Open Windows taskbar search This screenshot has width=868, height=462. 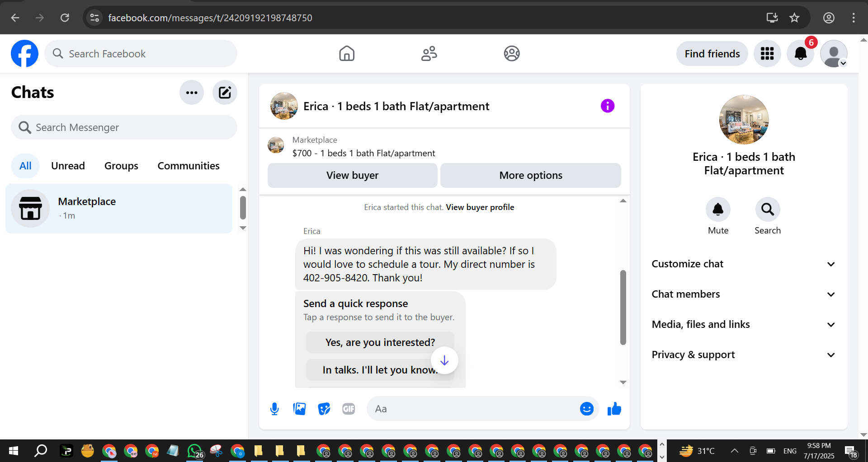point(41,451)
